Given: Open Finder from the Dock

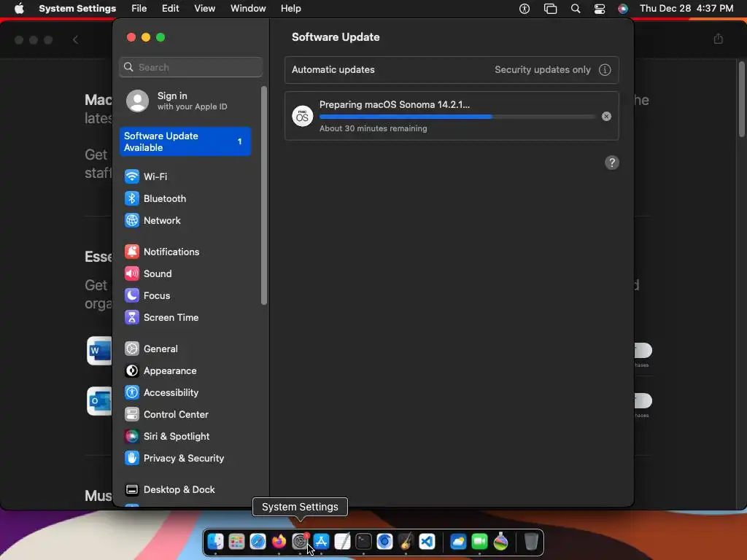Looking at the screenshot, I should [x=216, y=542].
